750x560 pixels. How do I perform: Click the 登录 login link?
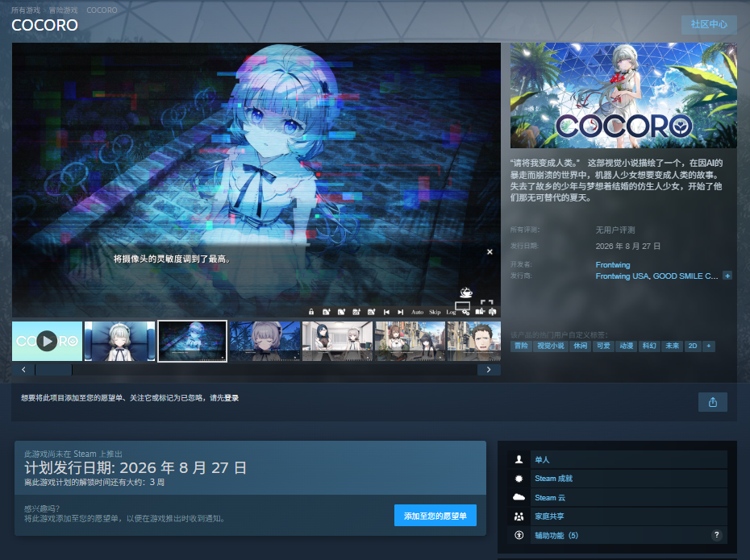point(231,398)
